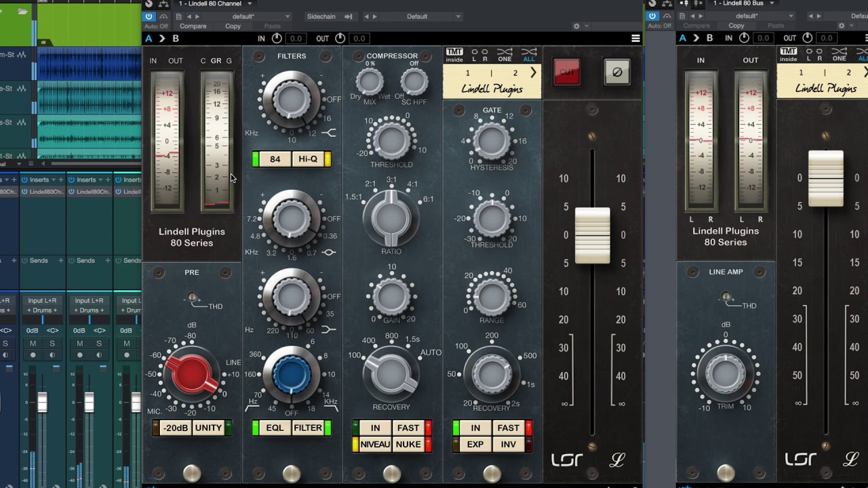Click the gate RECOVERY knob

click(492, 373)
